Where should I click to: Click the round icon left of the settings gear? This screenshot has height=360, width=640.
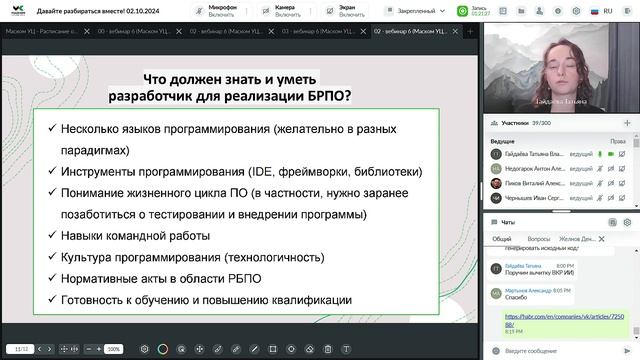[558, 11]
